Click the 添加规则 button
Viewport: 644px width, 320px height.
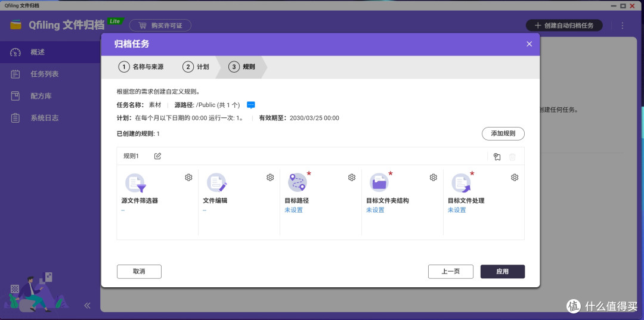tap(503, 133)
